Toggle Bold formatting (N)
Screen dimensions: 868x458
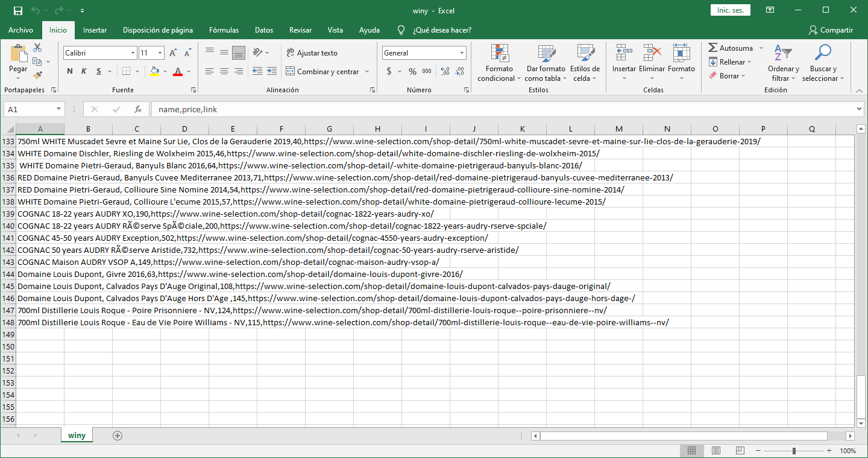click(70, 71)
